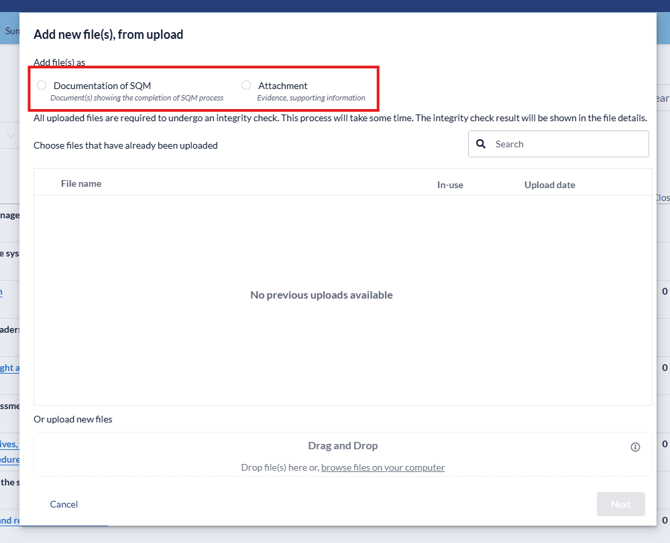The height and width of the screenshot is (543, 670).
Task: Click the cut-off 'Clos' column text at right
Action: [662, 198]
